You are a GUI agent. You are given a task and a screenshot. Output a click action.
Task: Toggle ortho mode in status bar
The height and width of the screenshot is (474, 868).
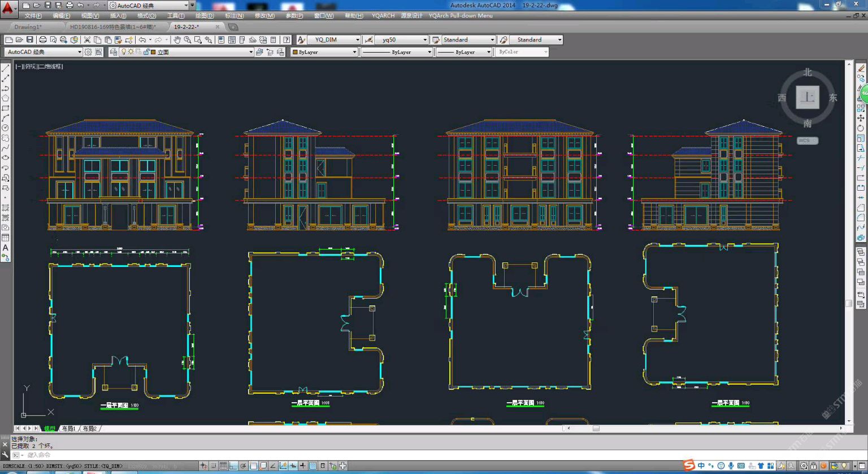(233, 466)
